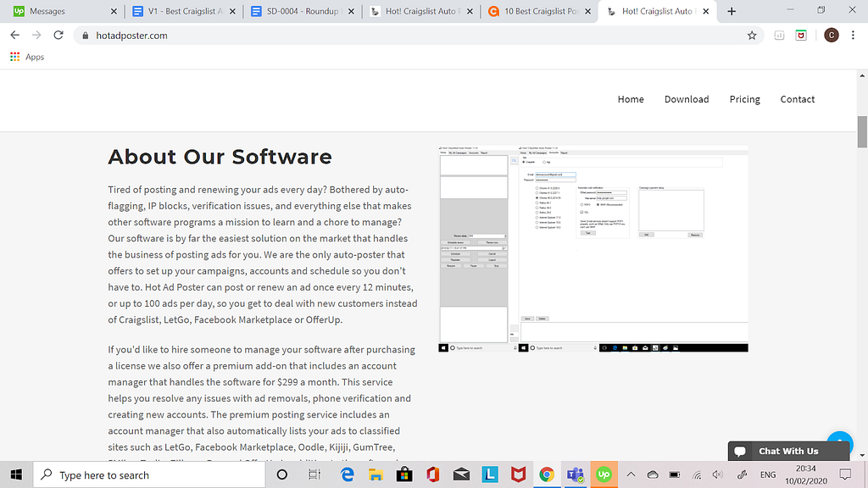Switch to the 10 Best Craigslist Post tab
The height and width of the screenshot is (488, 868).
coord(535,11)
